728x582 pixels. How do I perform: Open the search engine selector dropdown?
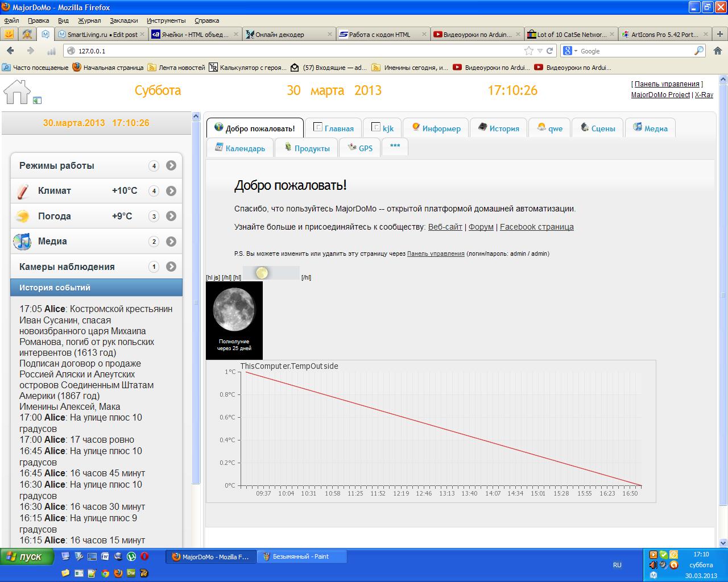point(570,51)
